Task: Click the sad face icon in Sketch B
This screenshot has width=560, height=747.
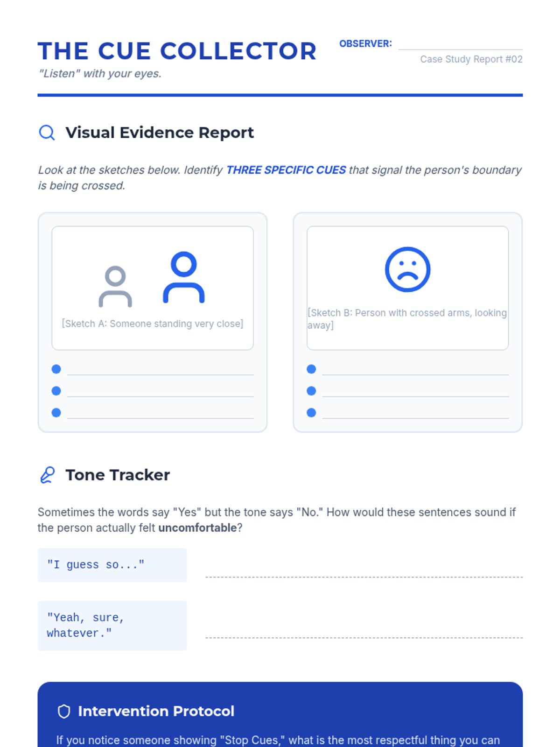Action: click(x=407, y=269)
